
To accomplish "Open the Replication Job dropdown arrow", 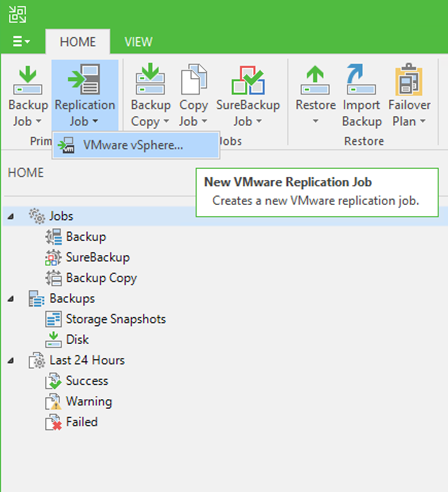I will (x=95, y=121).
